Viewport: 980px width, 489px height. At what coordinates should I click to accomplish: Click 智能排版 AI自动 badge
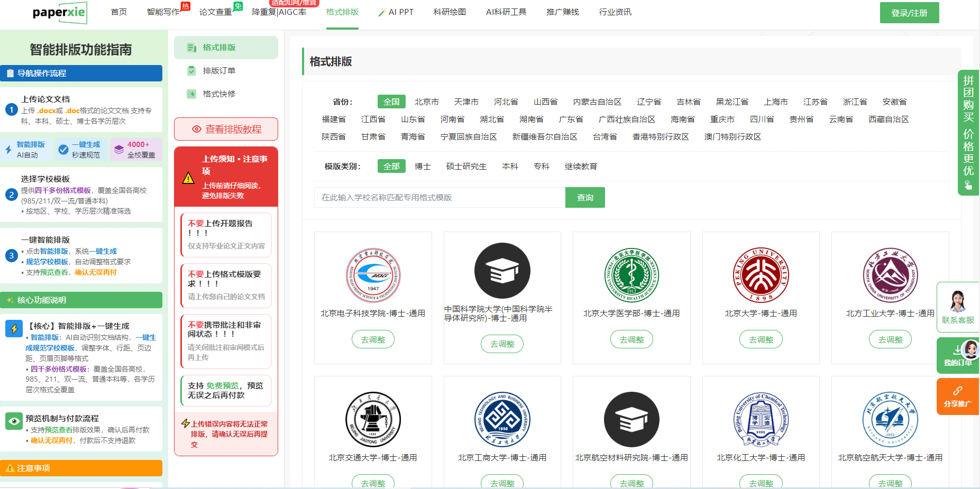tap(26, 150)
